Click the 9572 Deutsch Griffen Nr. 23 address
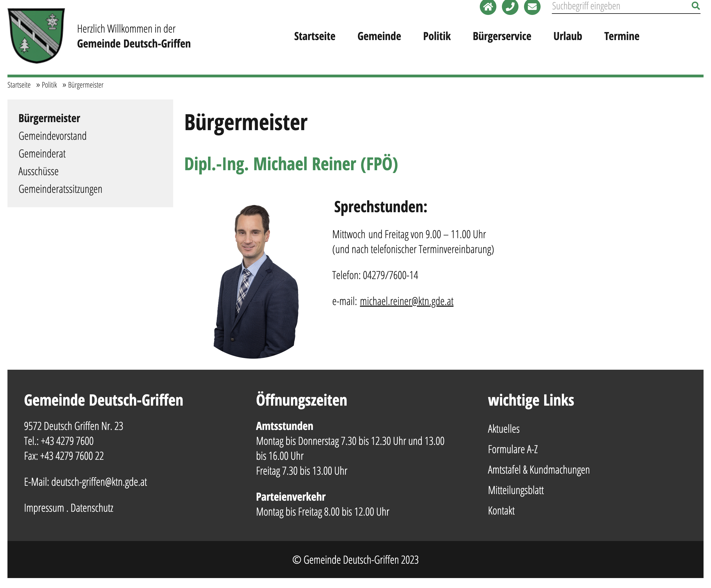The height and width of the screenshot is (588, 711). click(73, 426)
